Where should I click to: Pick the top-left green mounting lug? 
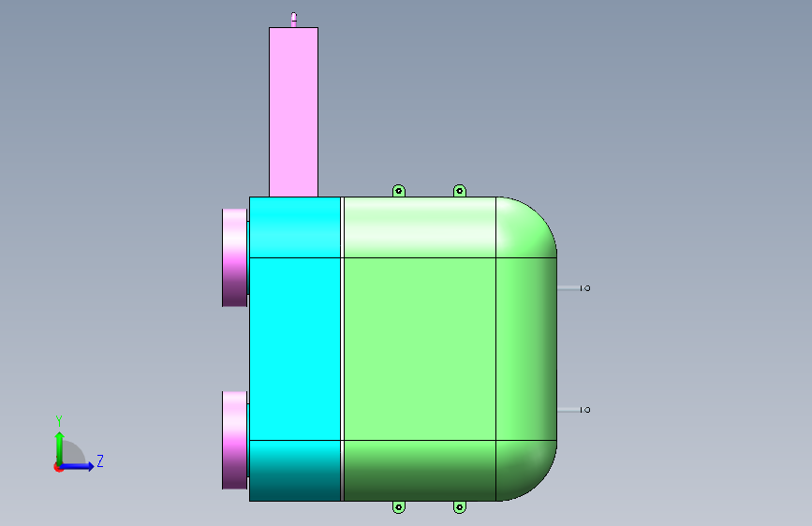399,191
